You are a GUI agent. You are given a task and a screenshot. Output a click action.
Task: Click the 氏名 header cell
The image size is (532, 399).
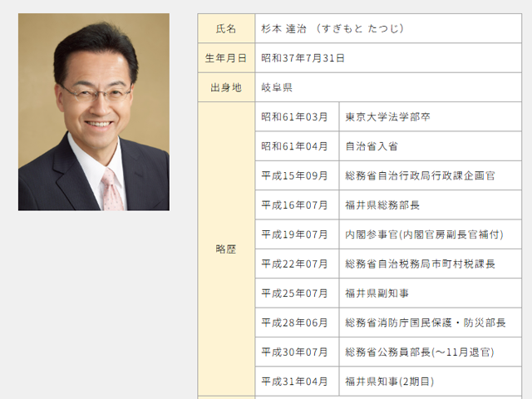tap(226, 29)
